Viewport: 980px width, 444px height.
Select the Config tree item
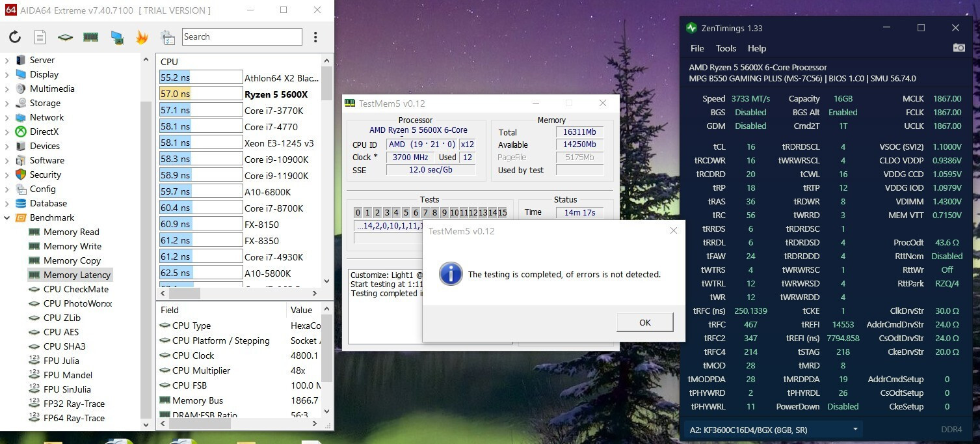(x=42, y=189)
